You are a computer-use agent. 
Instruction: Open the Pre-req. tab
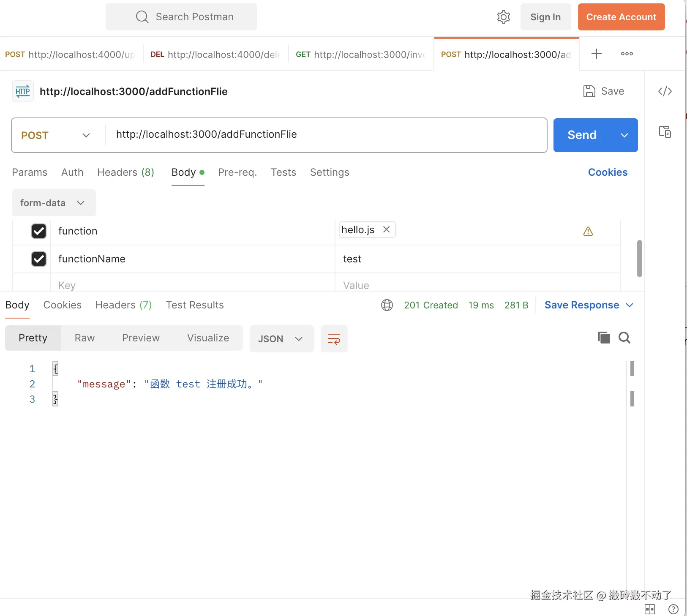point(237,172)
